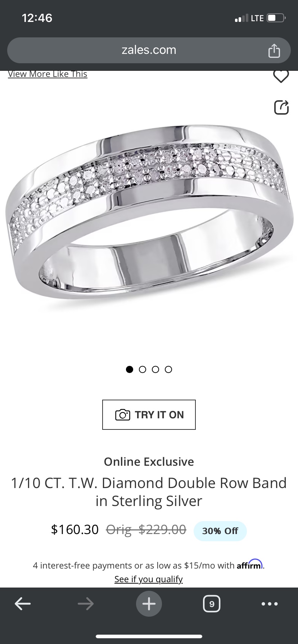Tap the 30% Off badge

click(220, 531)
